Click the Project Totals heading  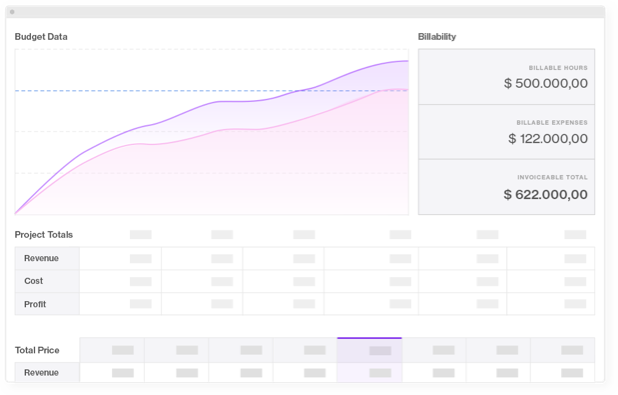tap(44, 235)
